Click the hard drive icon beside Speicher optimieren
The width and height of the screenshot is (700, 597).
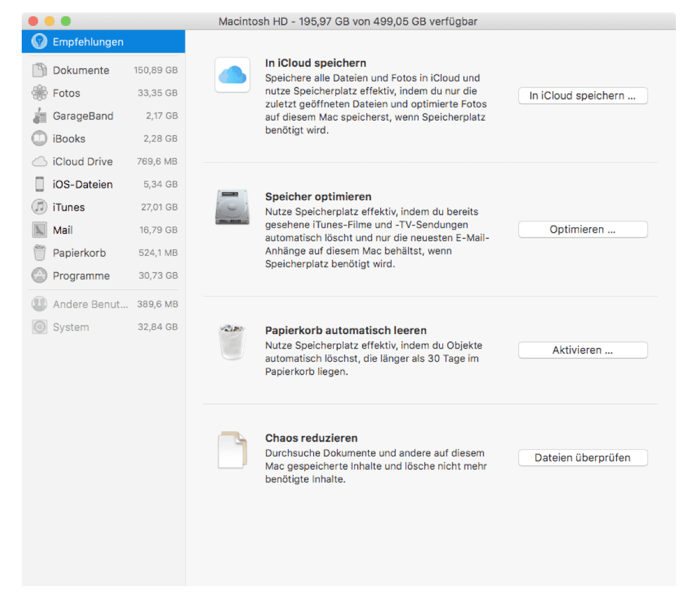coord(232,207)
